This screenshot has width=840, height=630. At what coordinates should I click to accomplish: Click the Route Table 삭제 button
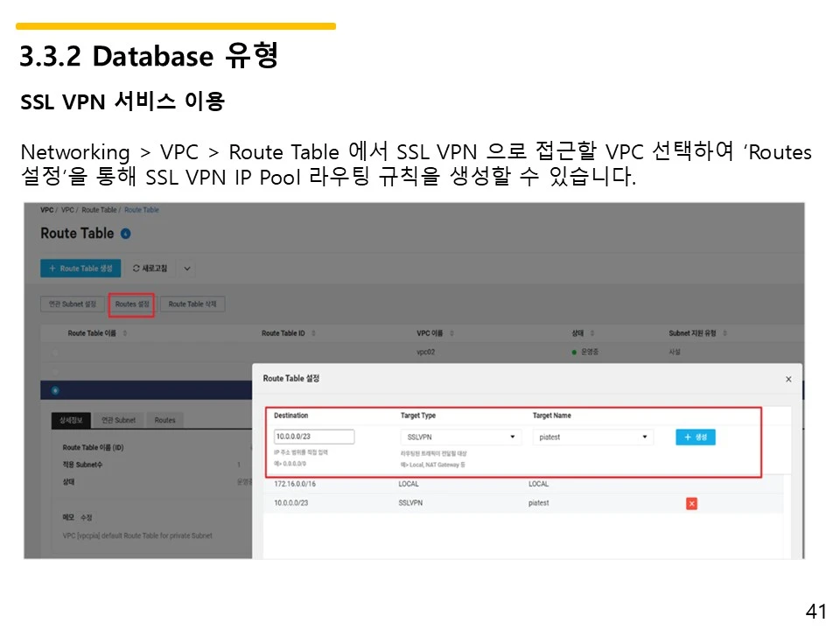(x=192, y=304)
